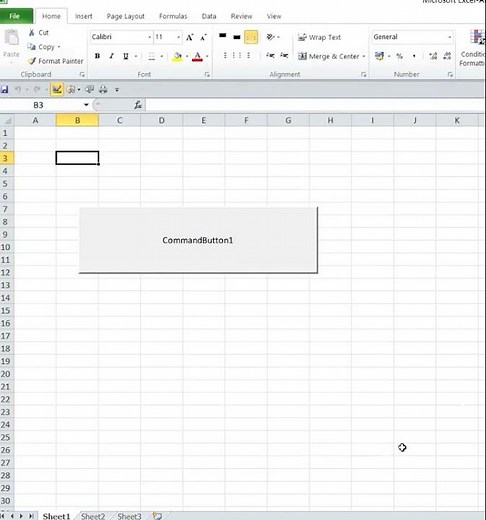Screen dimensions: 486x520
Task: Toggle highlighted Design Mode quick-access button
Action: 57,89
